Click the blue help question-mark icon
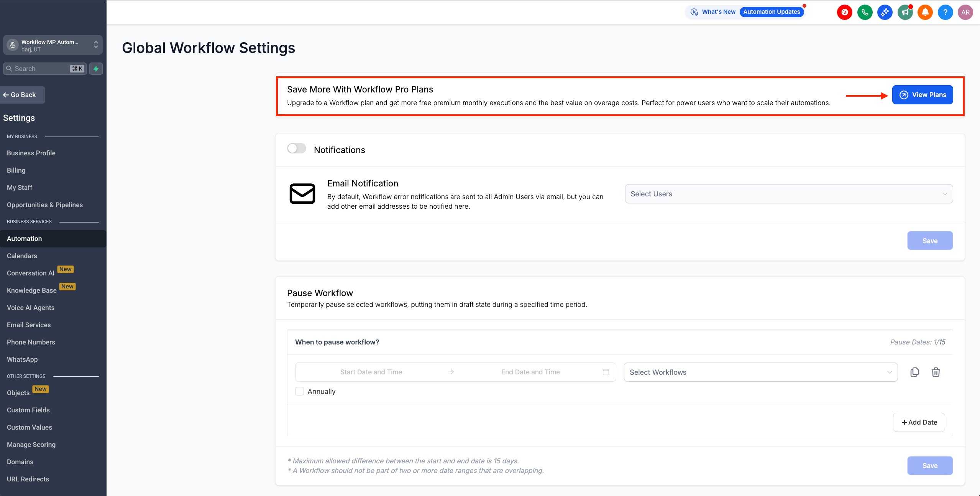 tap(945, 12)
